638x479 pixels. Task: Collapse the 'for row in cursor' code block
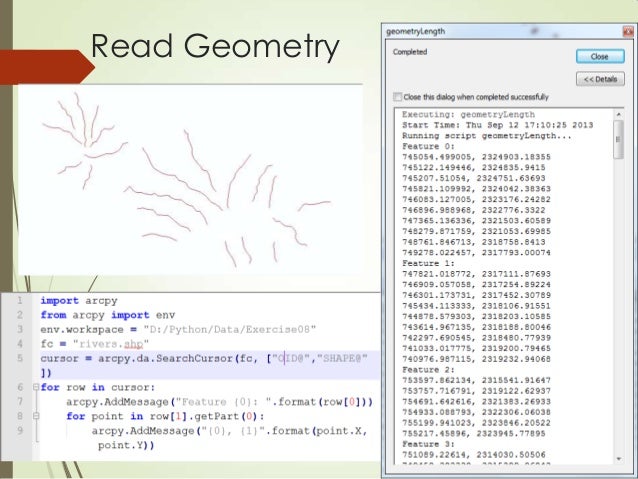pos(36,387)
